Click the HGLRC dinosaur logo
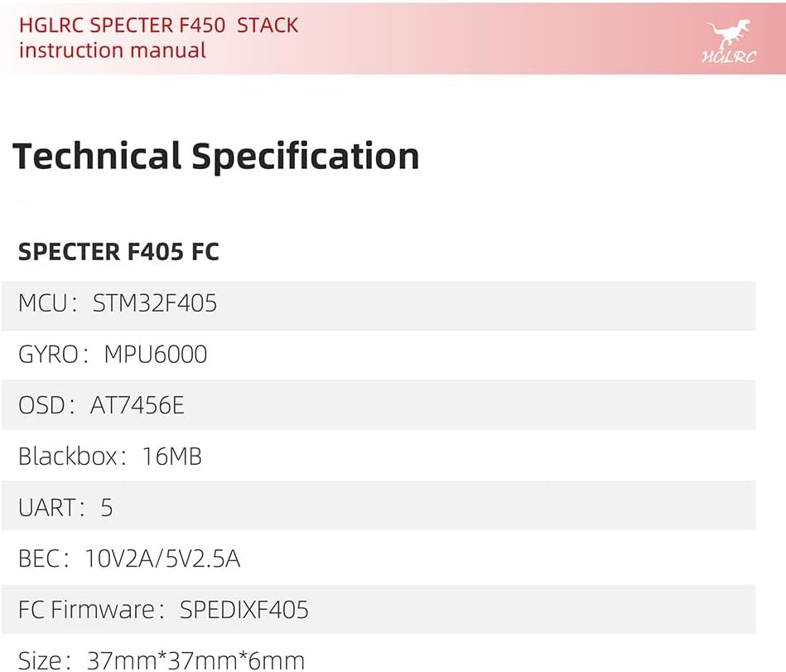This screenshot has width=786, height=672. tap(728, 43)
